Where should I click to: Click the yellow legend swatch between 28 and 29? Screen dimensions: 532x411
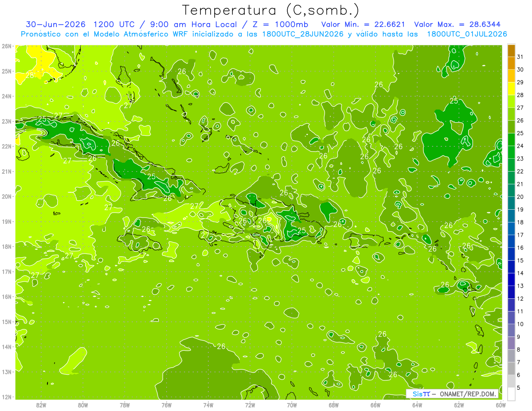[x=511, y=89]
